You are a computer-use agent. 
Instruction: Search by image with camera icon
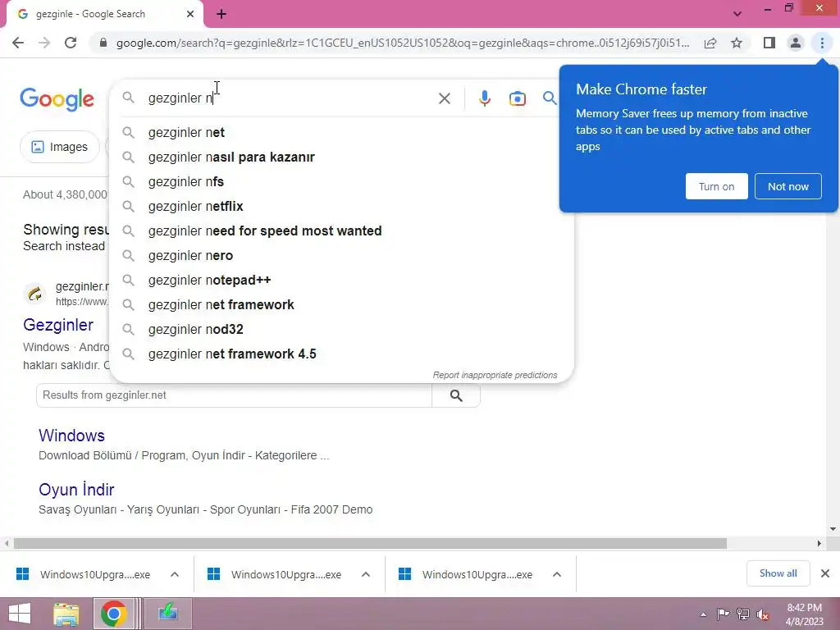518,98
